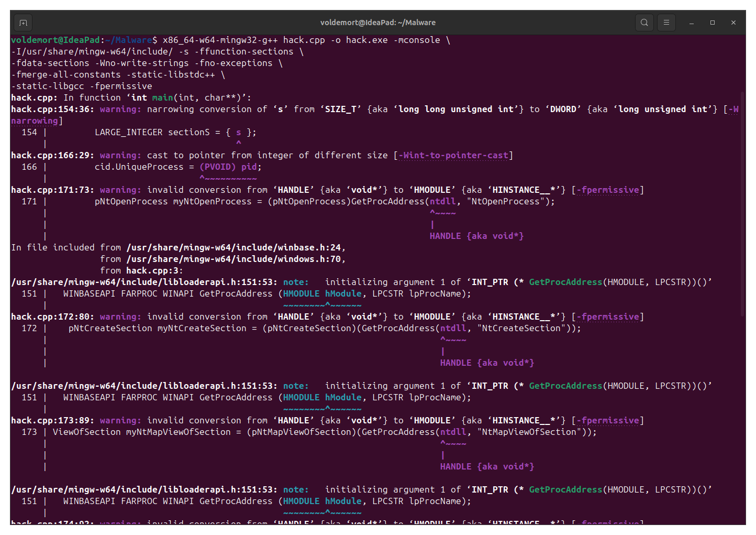Screen dimensions: 756x535
Task: Click the "NtOpenProcess" string literal
Action: (506, 202)
